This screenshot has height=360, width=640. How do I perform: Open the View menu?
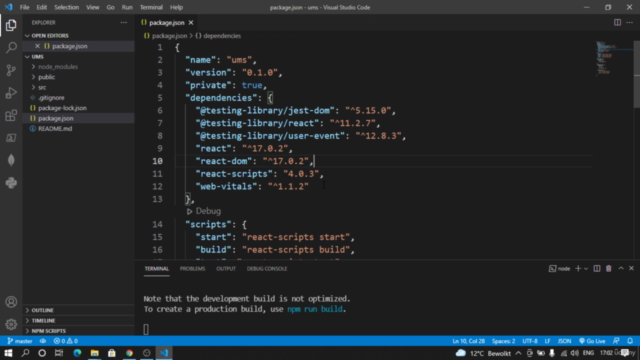(93, 7)
